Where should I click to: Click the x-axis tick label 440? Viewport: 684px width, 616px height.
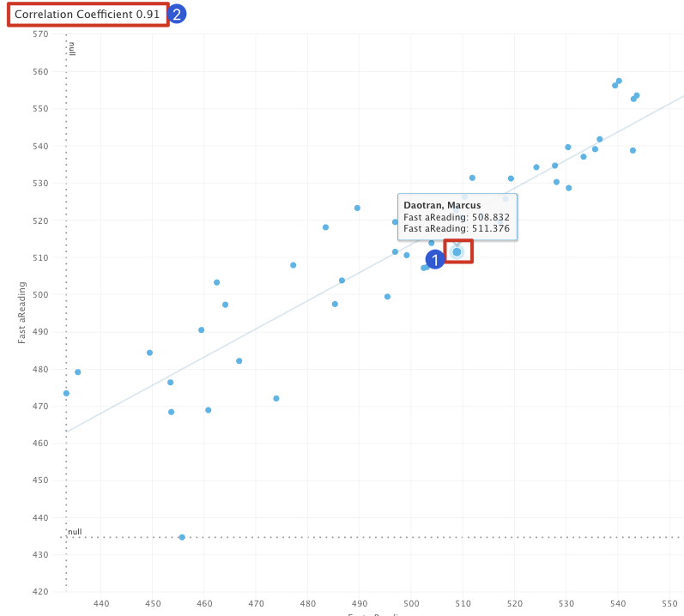click(x=101, y=604)
